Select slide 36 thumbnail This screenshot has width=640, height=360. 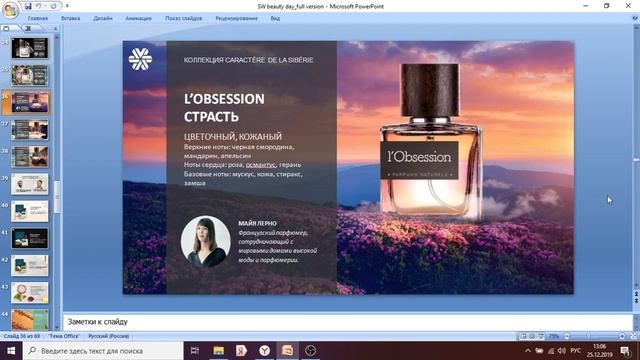tap(31, 102)
